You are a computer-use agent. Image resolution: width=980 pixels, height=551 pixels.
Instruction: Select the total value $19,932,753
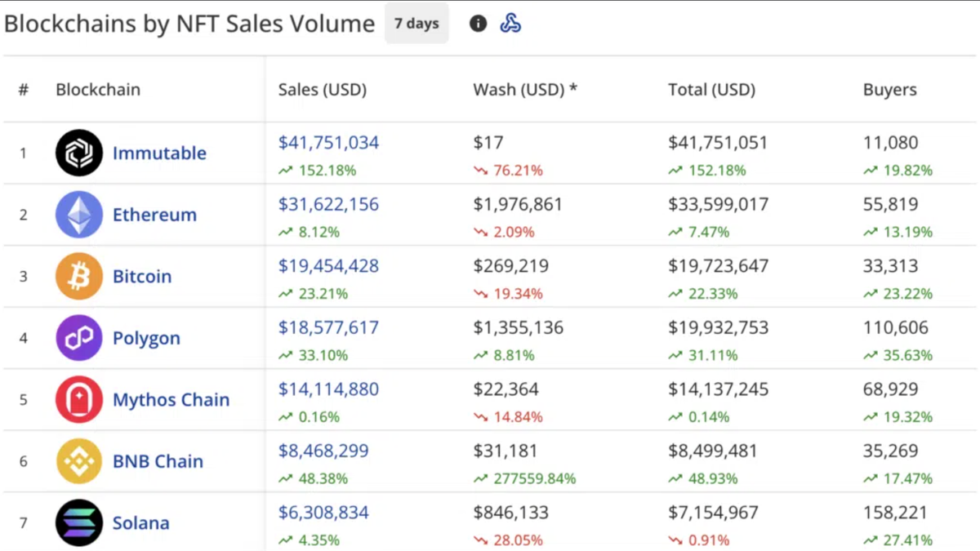tap(718, 327)
